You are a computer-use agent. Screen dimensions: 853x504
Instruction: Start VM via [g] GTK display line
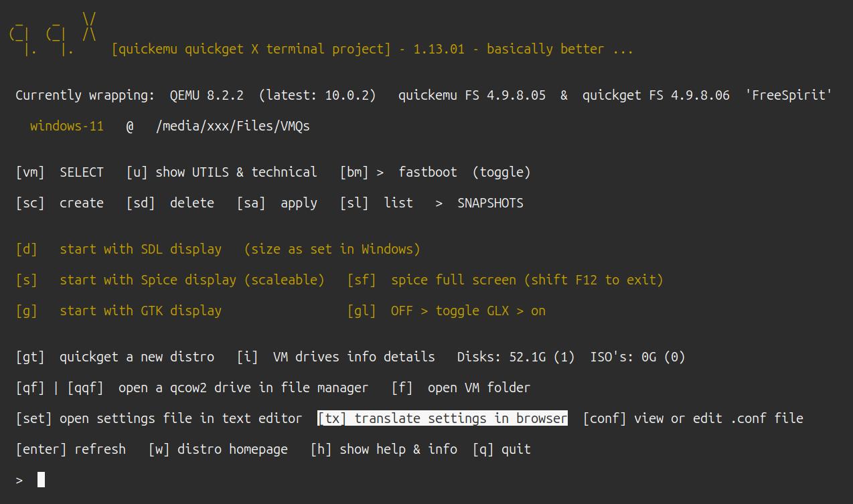point(119,311)
